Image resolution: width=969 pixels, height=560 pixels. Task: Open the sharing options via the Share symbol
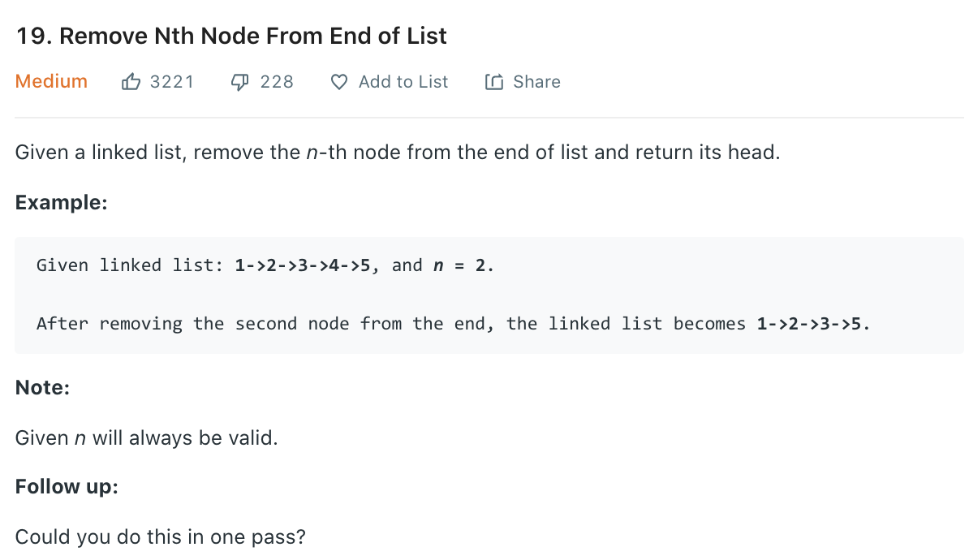click(494, 81)
